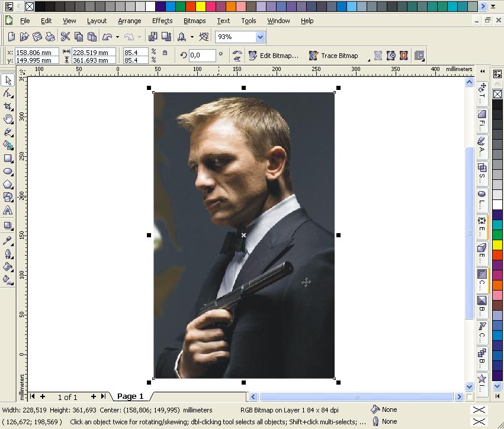Save the document with the floppy icon
Viewport: 504px width, 429px height.
[37, 37]
